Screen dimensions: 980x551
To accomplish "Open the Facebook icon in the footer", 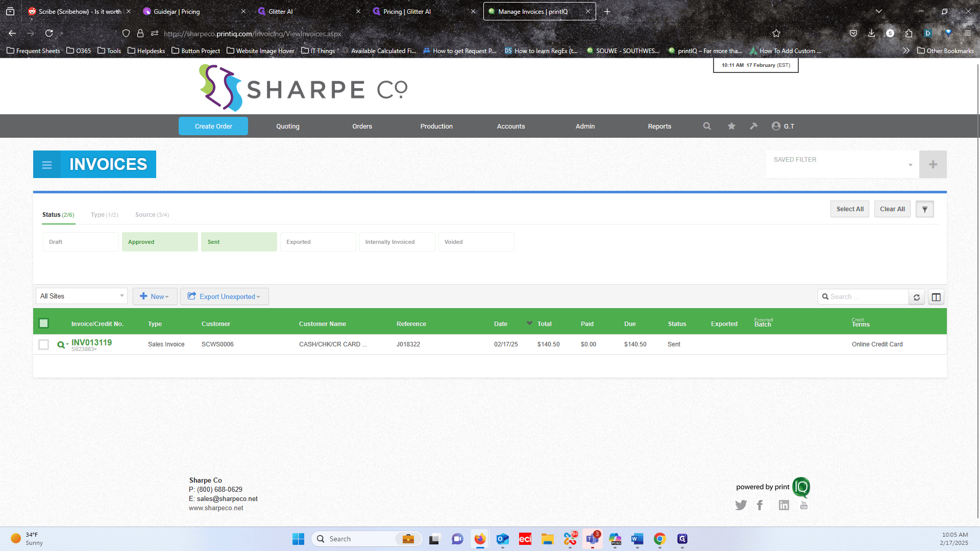I will click(x=760, y=505).
